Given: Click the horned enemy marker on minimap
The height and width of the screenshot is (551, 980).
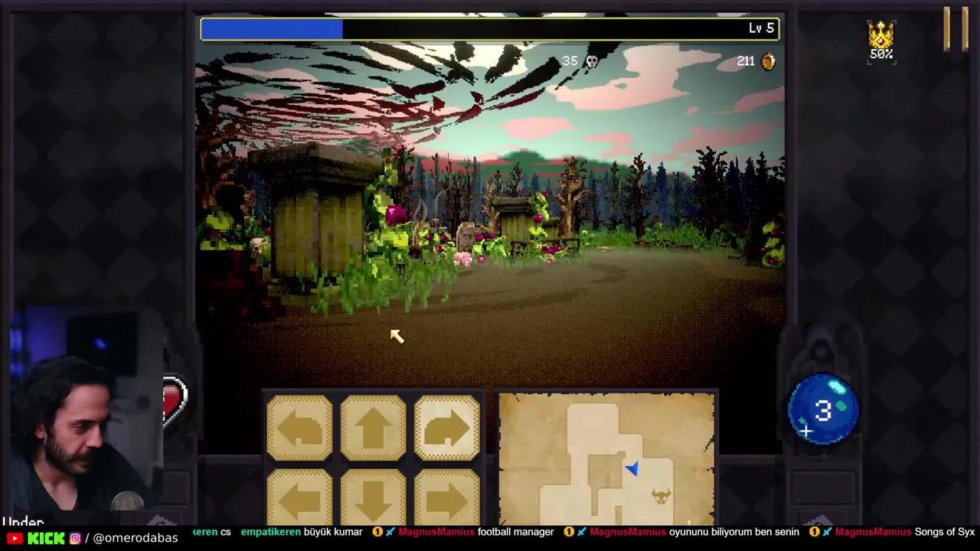Looking at the screenshot, I should [x=661, y=497].
